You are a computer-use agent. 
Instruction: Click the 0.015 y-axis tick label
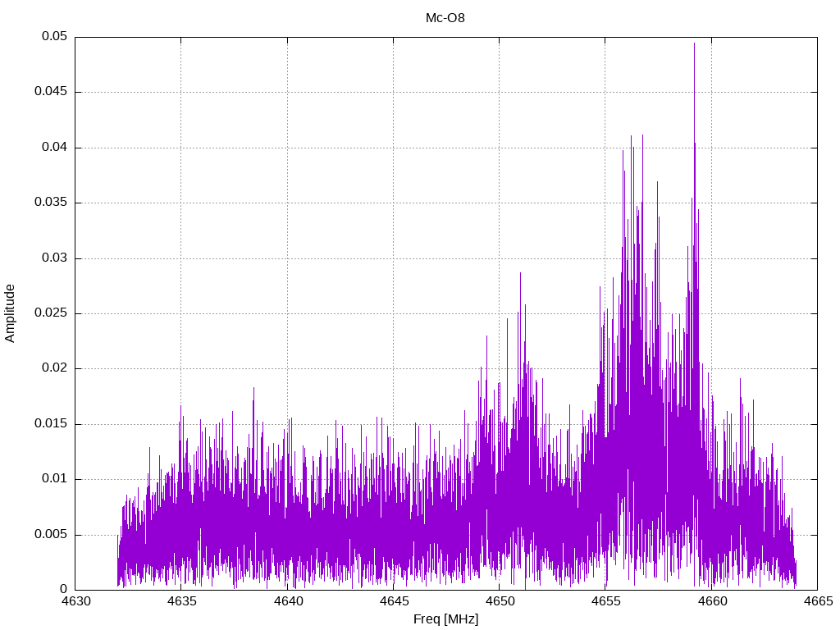tap(51, 424)
